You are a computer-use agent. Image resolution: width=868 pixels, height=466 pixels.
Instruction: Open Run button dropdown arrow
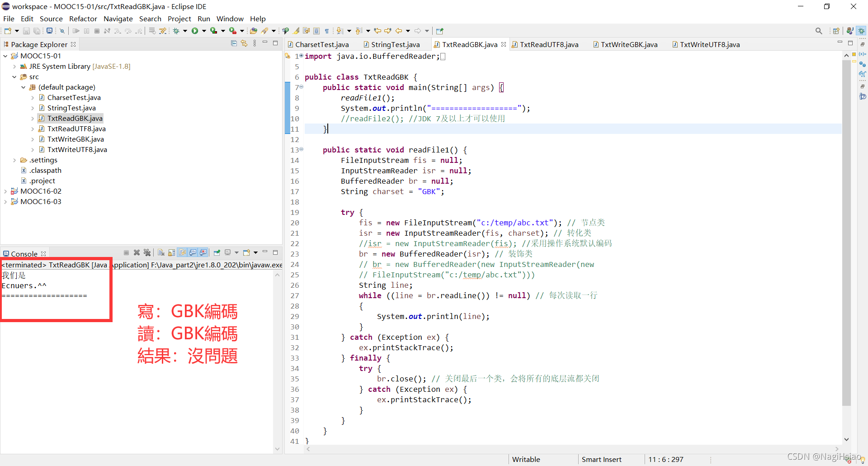tap(204, 31)
